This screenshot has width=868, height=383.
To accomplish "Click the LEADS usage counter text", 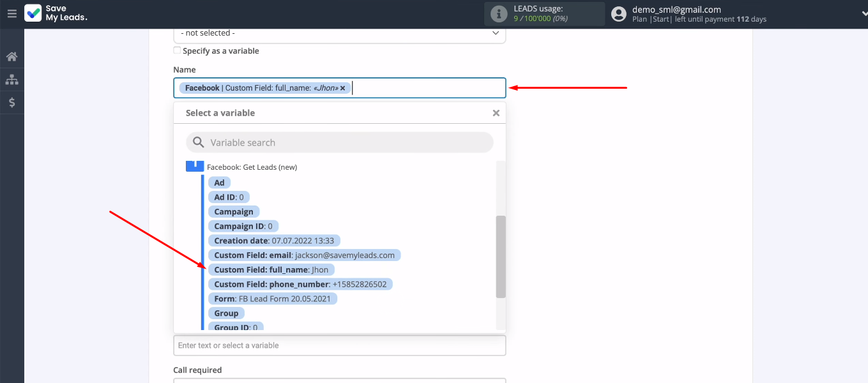I will (x=542, y=19).
